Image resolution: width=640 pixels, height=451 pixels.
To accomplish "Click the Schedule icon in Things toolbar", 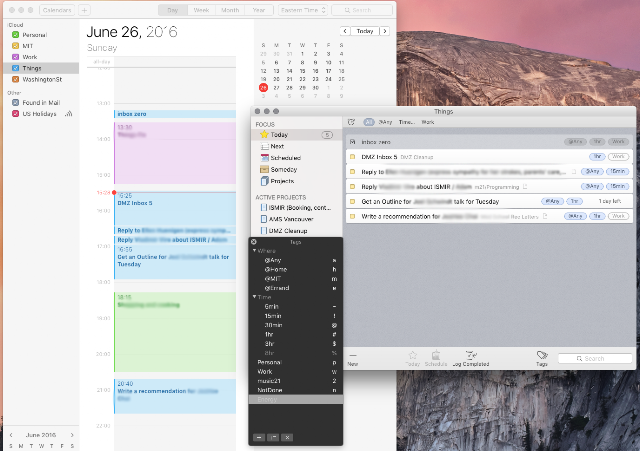I will coord(436,355).
